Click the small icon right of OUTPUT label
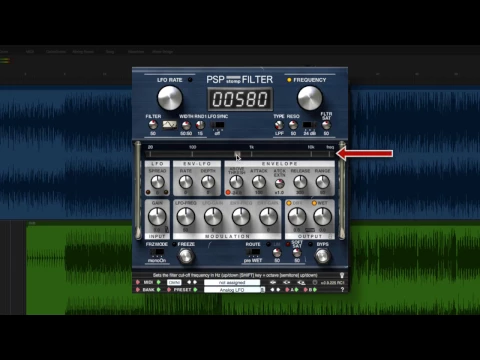 coord(330,236)
